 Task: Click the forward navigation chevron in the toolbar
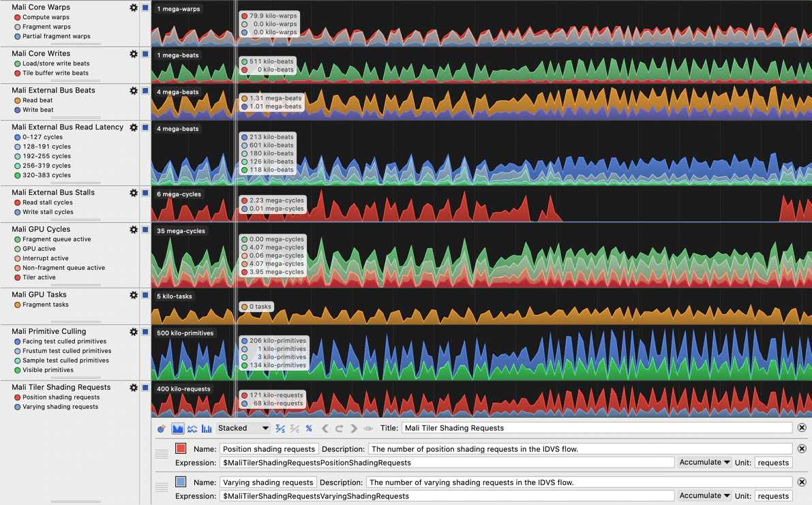[x=354, y=428]
